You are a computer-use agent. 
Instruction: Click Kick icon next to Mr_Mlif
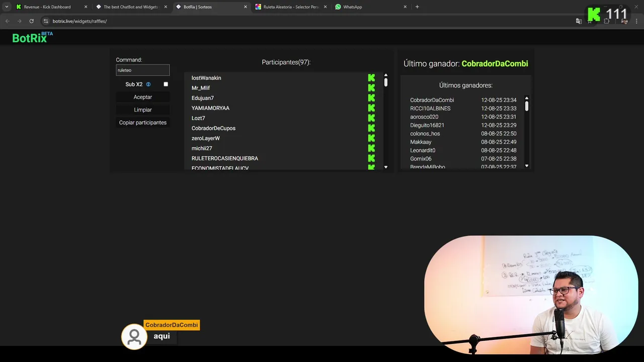coord(371,88)
